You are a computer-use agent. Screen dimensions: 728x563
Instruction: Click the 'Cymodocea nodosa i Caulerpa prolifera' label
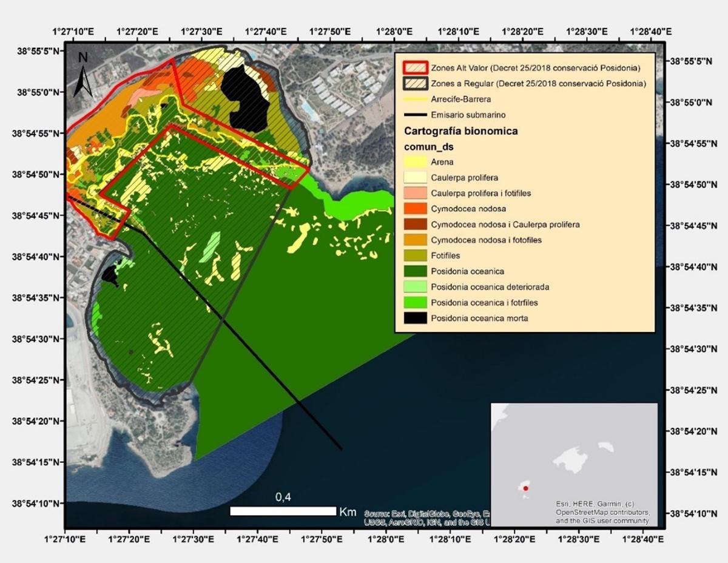(505, 224)
